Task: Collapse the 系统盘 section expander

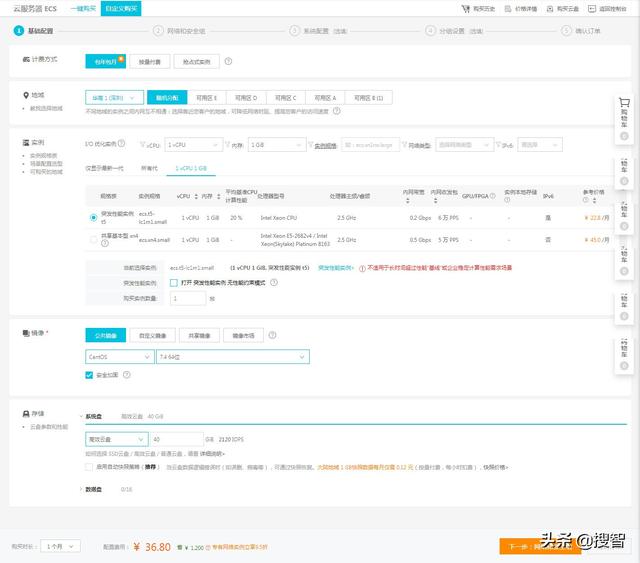Action: tap(81, 416)
